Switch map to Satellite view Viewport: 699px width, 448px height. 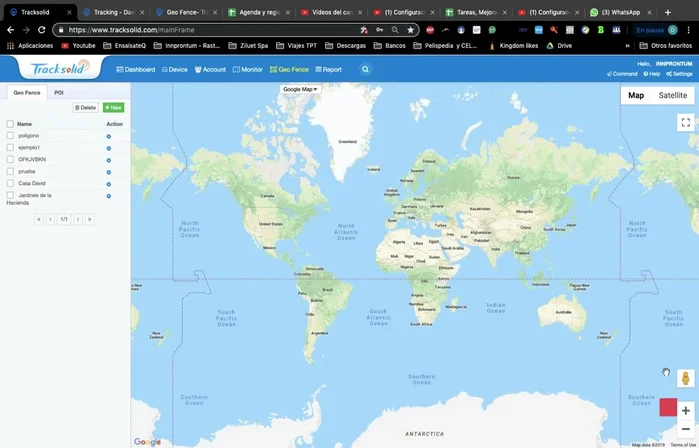[x=673, y=95]
